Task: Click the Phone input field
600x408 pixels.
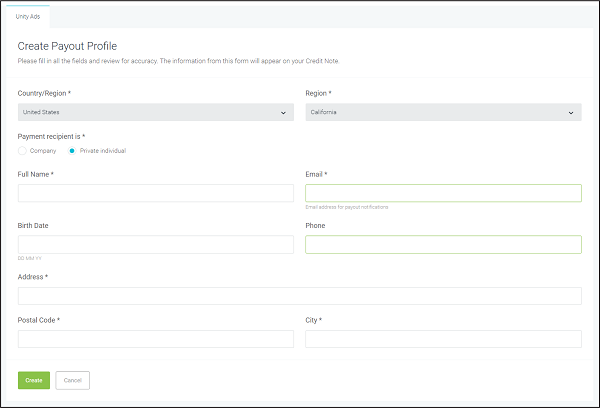Action: (442, 244)
